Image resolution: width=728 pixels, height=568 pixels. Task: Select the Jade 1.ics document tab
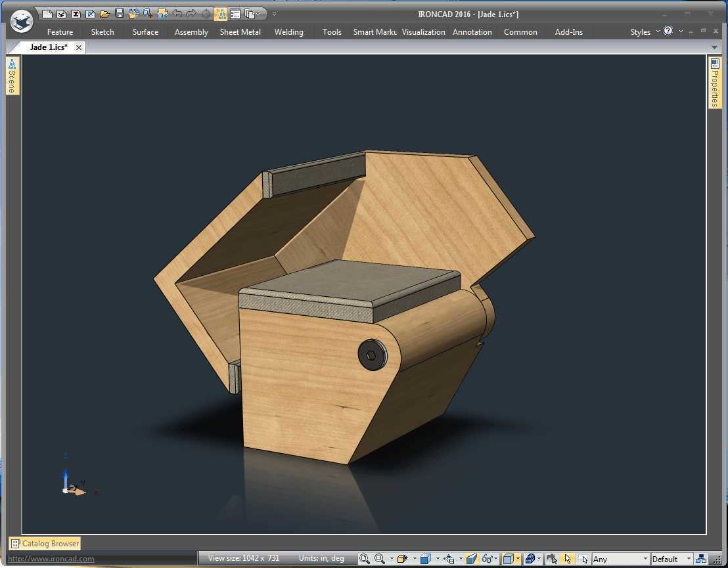coord(49,47)
